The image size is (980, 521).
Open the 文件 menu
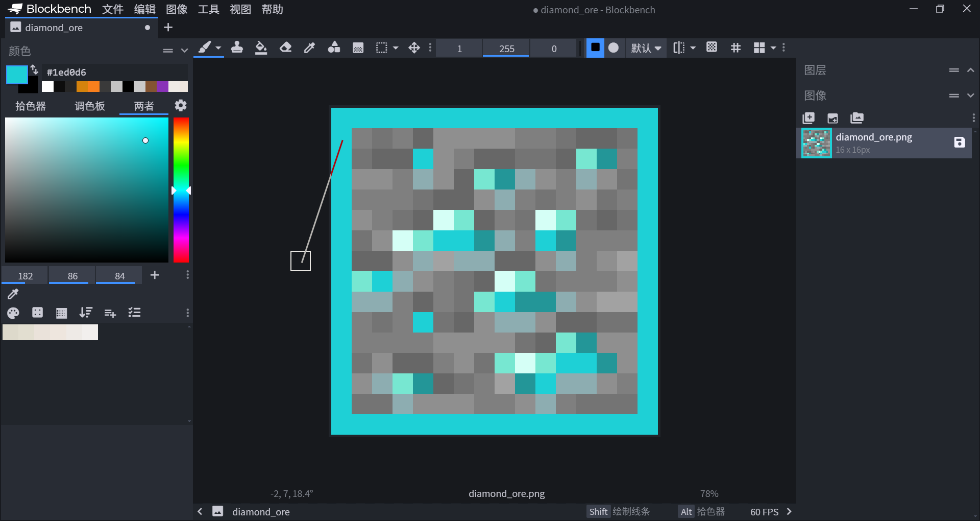tap(113, 9)
